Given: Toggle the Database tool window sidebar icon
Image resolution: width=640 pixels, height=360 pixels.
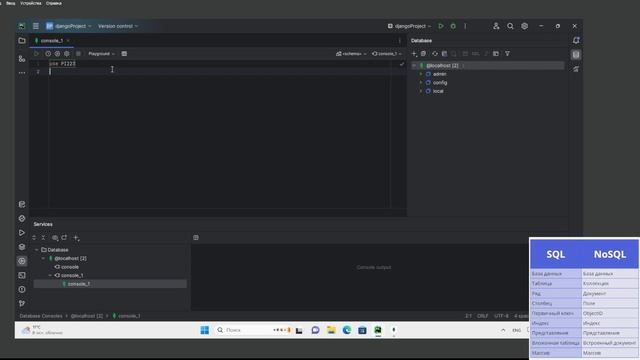Looking at the screenshot, I should (x=576, y=55).
